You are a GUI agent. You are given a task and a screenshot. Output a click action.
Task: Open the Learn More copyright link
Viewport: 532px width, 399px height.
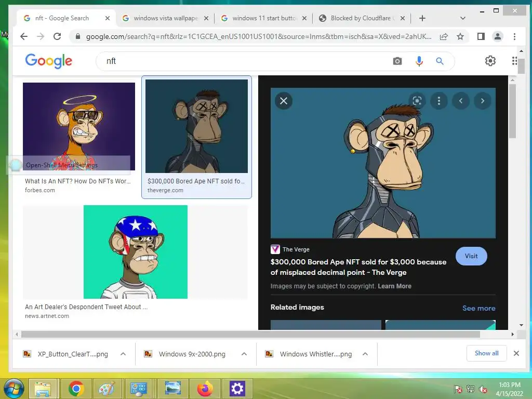tap(395, 286)
